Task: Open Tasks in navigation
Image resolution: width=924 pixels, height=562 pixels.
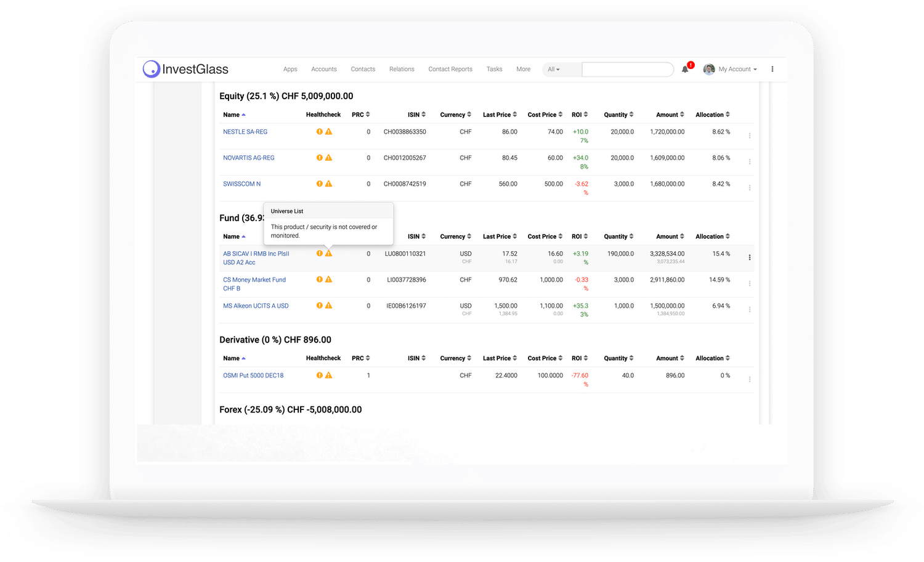Action: pos(494,70)
